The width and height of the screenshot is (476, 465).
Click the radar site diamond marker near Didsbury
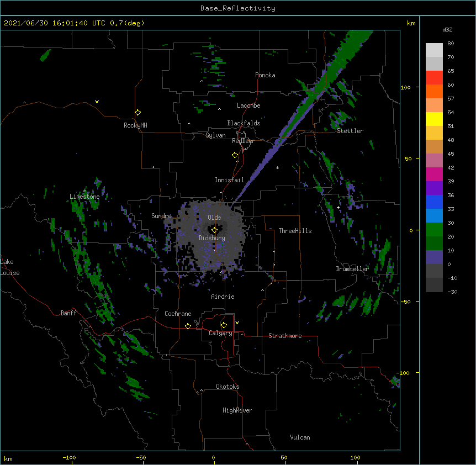tap(214, 230)
